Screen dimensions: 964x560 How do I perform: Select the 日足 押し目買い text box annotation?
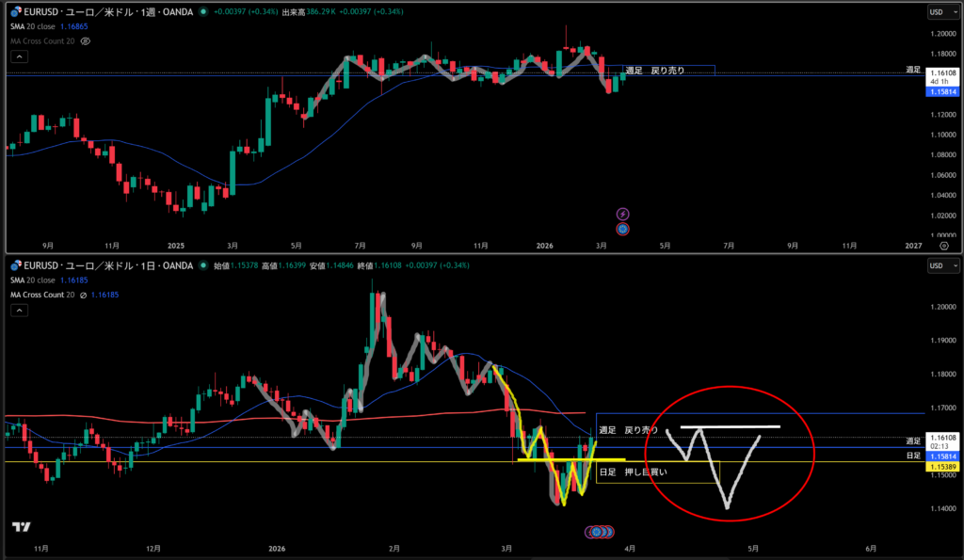(x=633, y=472)
